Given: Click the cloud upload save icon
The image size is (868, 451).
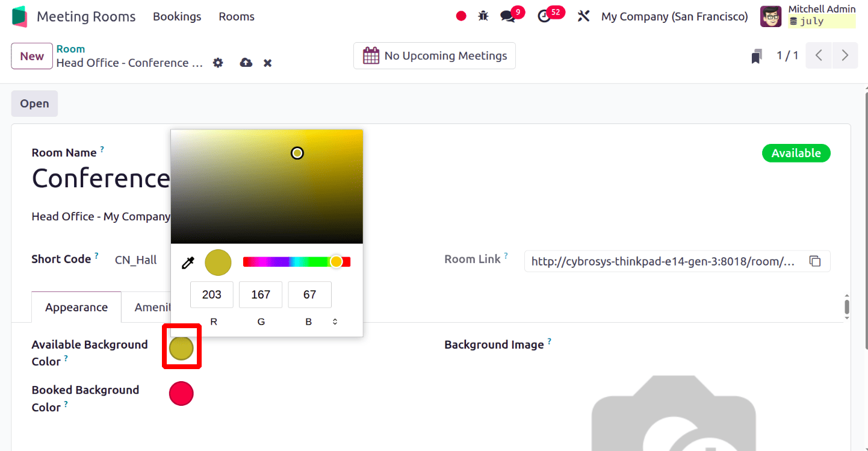Looking at the screenshot, I should click(x=246, y=63).
